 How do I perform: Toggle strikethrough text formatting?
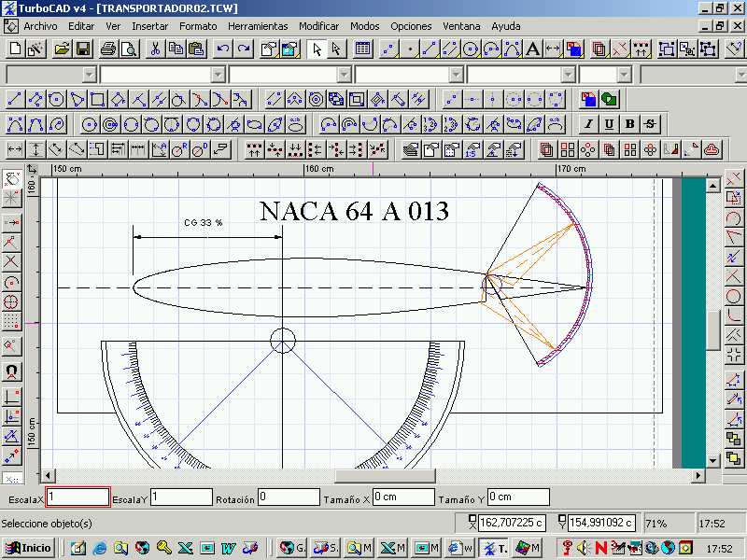coord(650,124)
